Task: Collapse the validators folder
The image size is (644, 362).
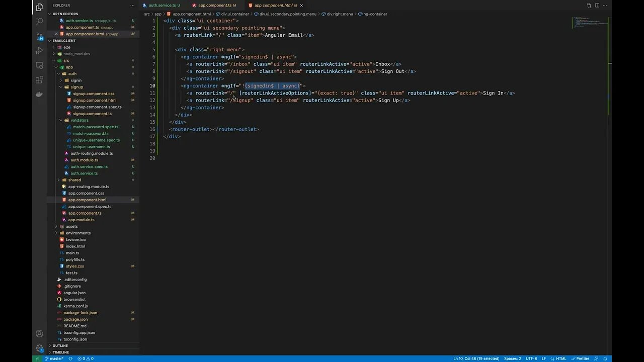Action: [x=79, y=120]
